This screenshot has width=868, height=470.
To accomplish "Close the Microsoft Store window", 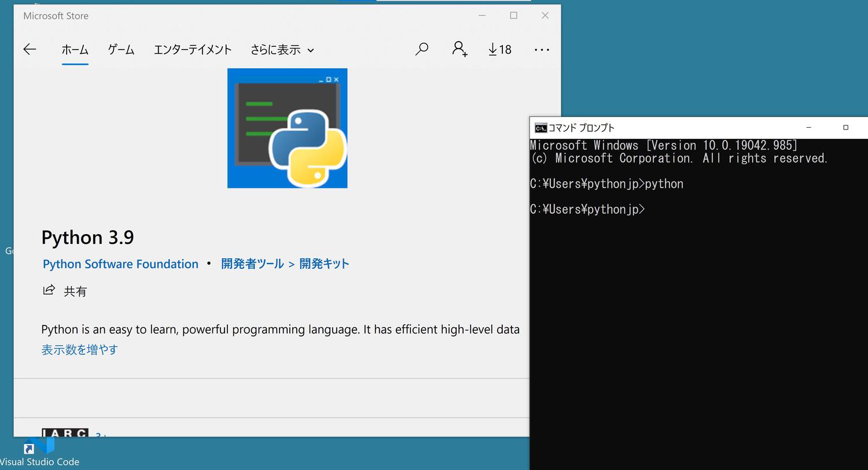I will coord(545,16).
